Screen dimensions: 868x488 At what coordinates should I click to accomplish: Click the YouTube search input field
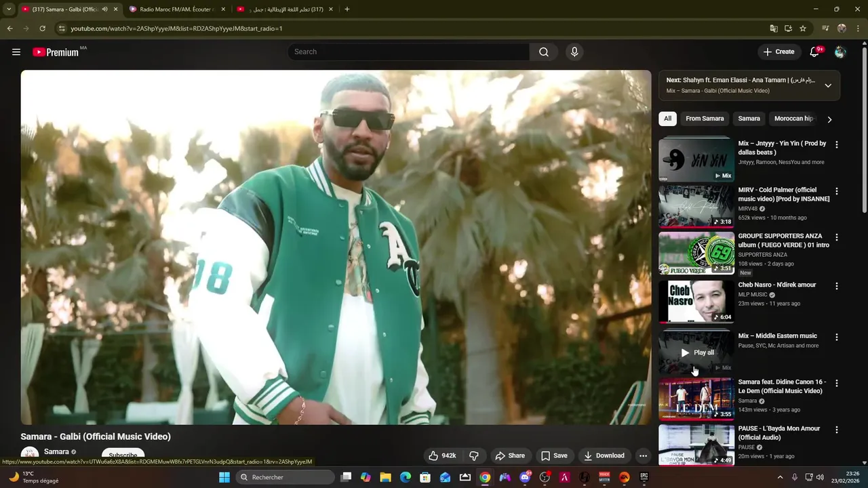[408, 52]
